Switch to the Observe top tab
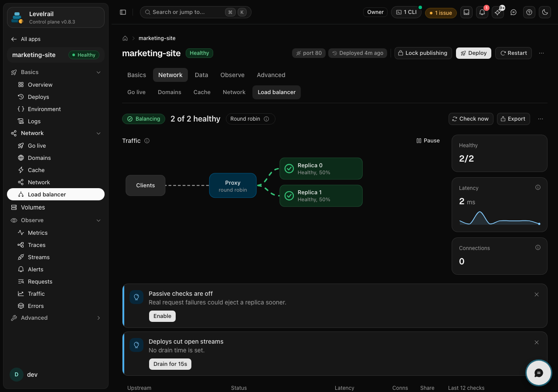Image resolution: width=558 pixels, height=392 pixels. (232, 75)
